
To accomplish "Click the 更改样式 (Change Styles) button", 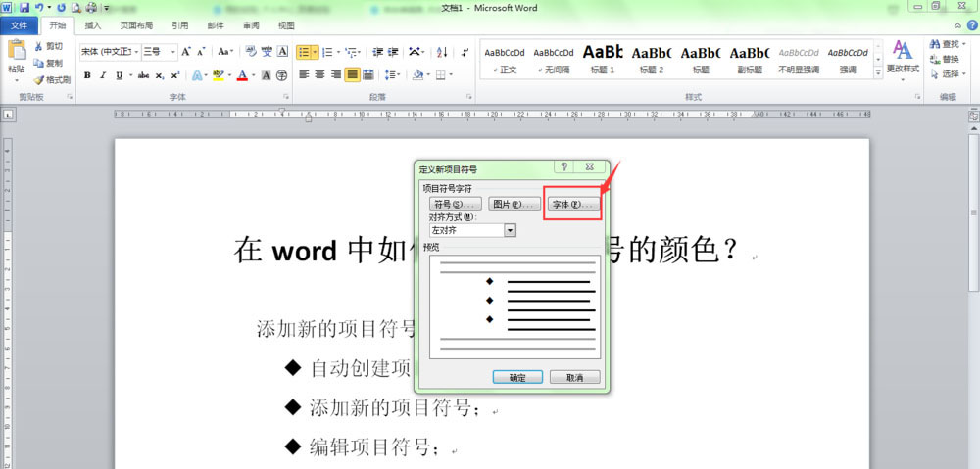I will pyautogui.click(x=903, y=61).
